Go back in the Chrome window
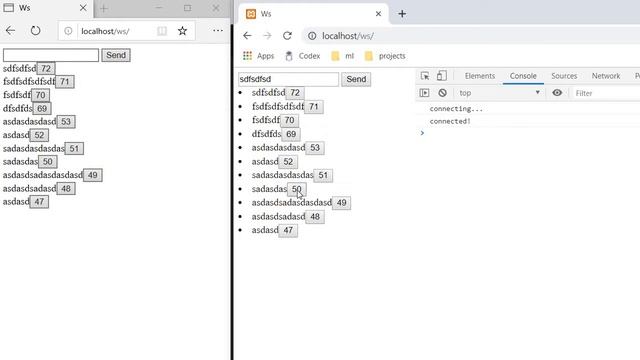This screenshot has height=360, width=640. tap(247, 36)
